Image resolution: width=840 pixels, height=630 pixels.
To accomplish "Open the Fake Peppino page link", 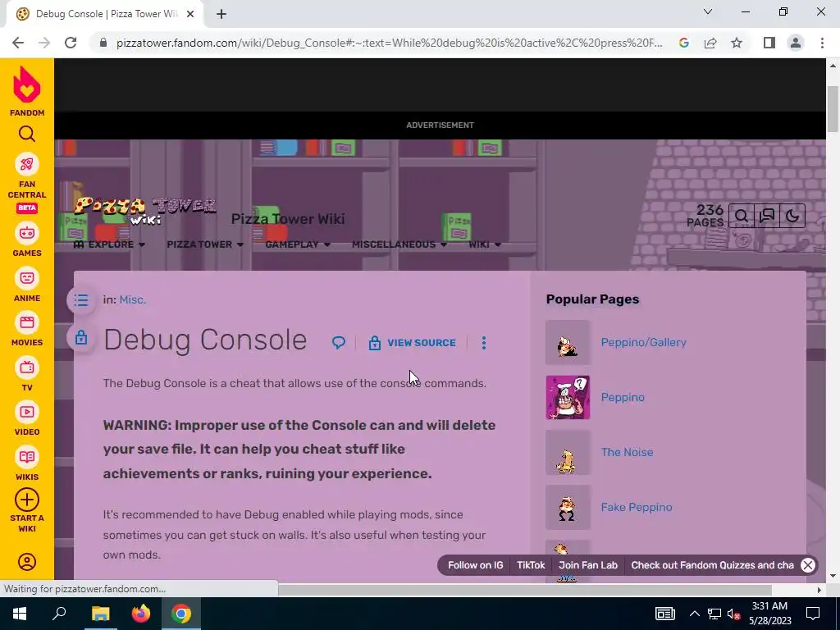I will click(x=637, y=507).
